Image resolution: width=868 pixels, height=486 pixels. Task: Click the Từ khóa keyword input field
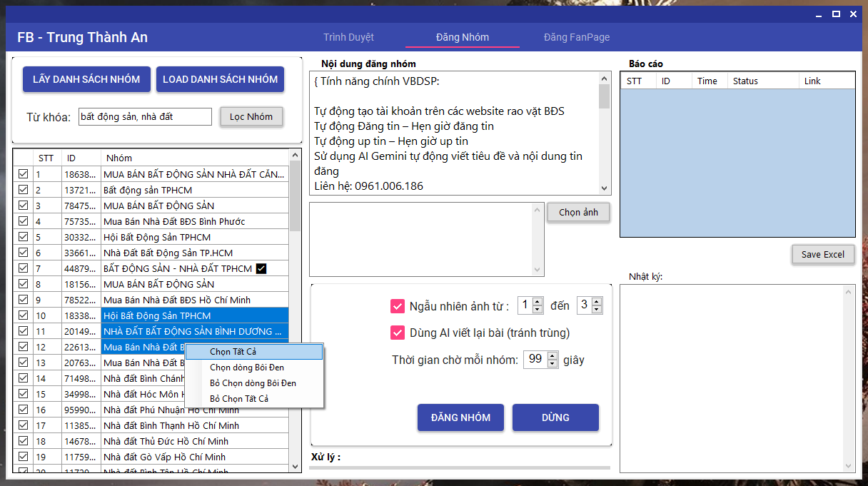(x=144, y=116)
